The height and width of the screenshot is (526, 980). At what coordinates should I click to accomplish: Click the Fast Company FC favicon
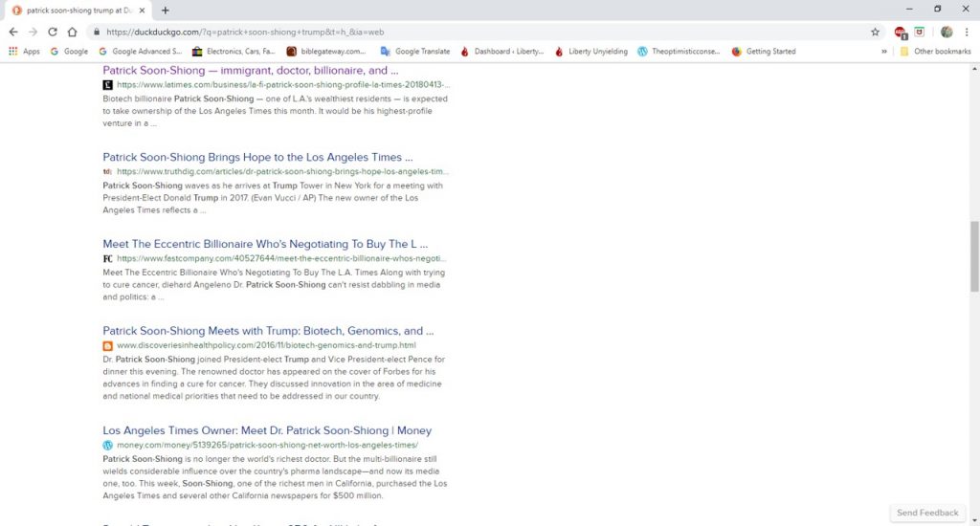click(x=107, y=258)
